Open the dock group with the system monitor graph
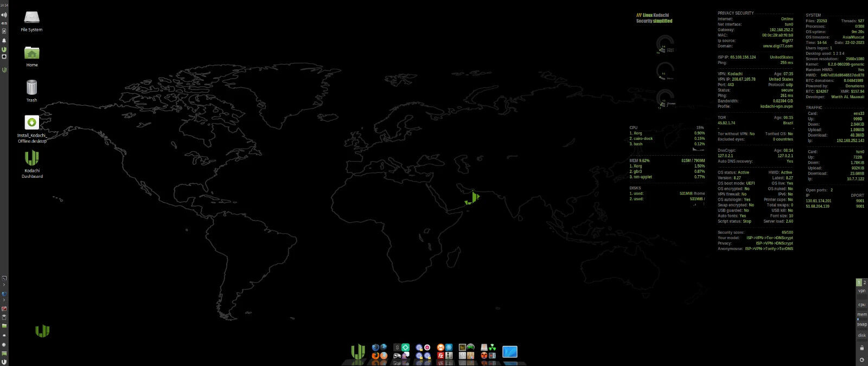The image size is (868, 366). pyautogui.click(x=467, y=351)
